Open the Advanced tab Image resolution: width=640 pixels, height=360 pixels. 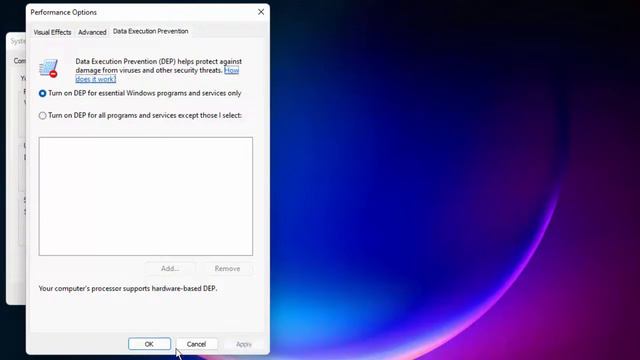pos(92,32)
